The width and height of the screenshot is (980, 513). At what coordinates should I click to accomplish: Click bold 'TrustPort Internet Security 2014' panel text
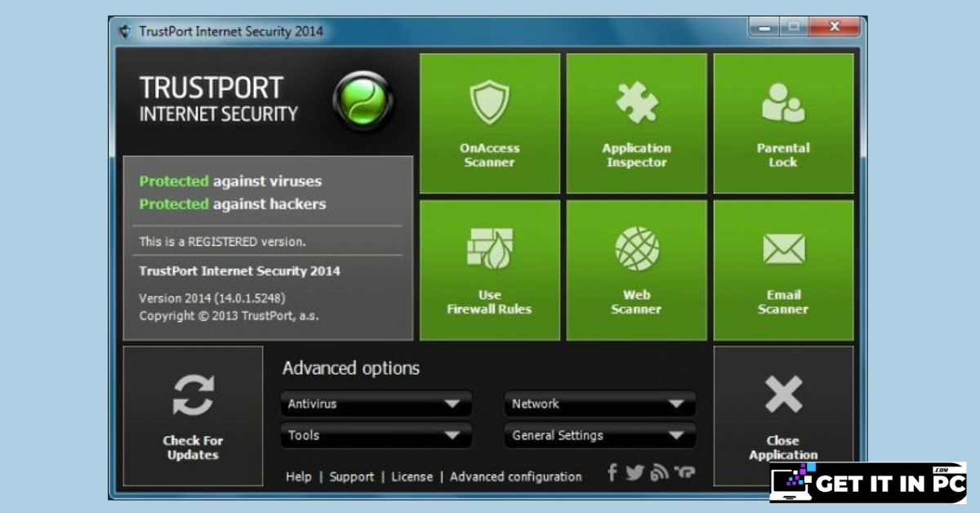240,271
